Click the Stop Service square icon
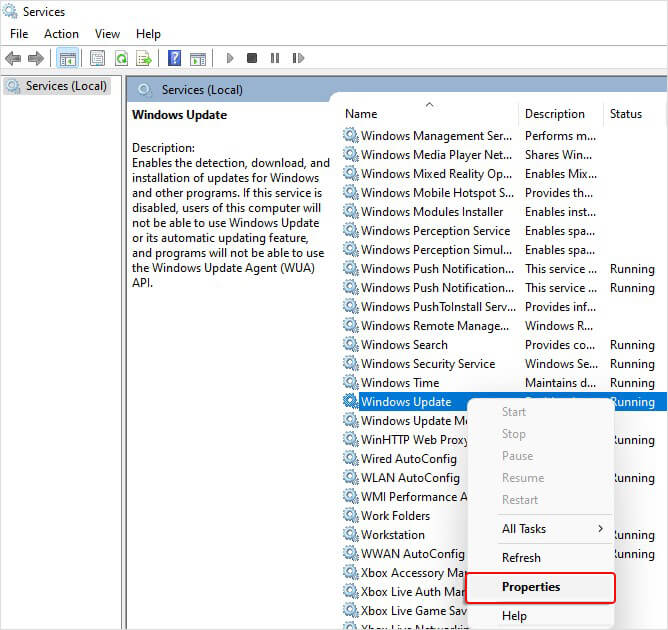Screen dimensions: 668x630 tap(252, 58)
